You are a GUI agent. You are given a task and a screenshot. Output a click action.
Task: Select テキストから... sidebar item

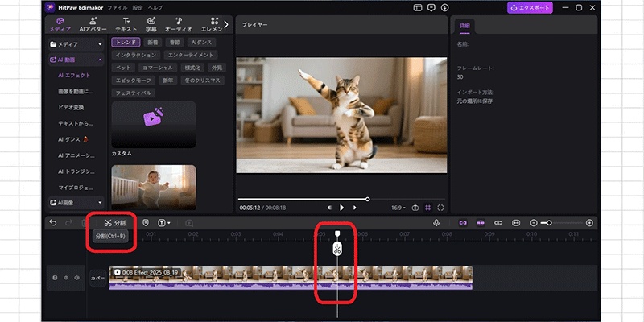tap(76, 123)
